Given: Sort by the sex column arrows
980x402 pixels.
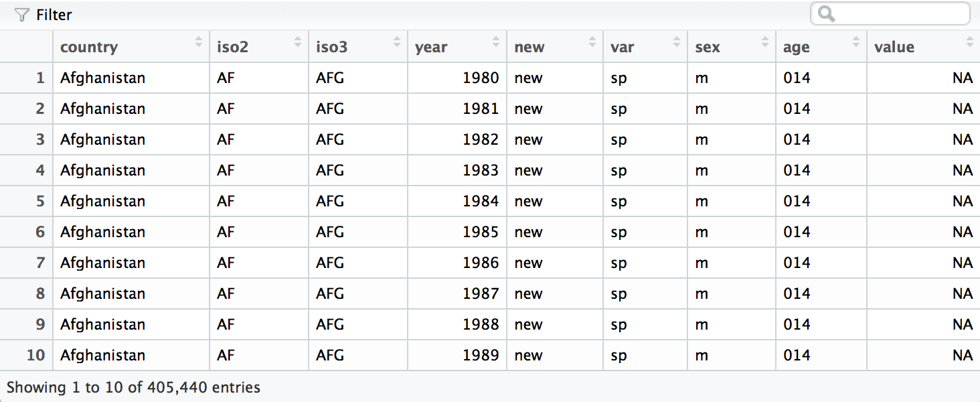Looking at the screenshot, I should pos(765,42).
